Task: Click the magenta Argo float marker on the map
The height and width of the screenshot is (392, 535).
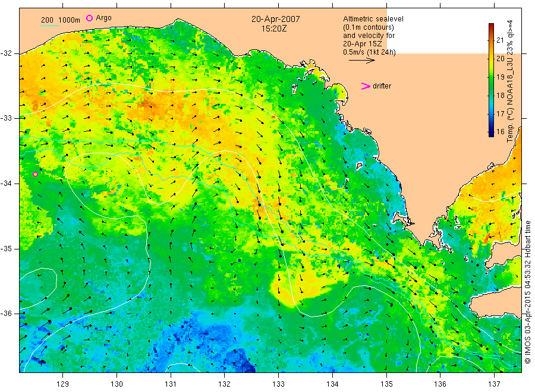Action: pyautogui.click(x=36, y=174)
